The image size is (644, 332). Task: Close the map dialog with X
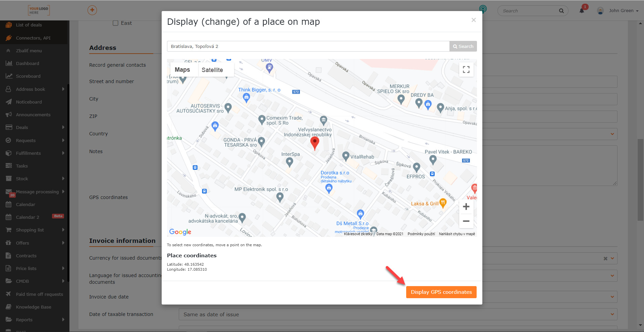pyautogui.click(x=474, y=20)
